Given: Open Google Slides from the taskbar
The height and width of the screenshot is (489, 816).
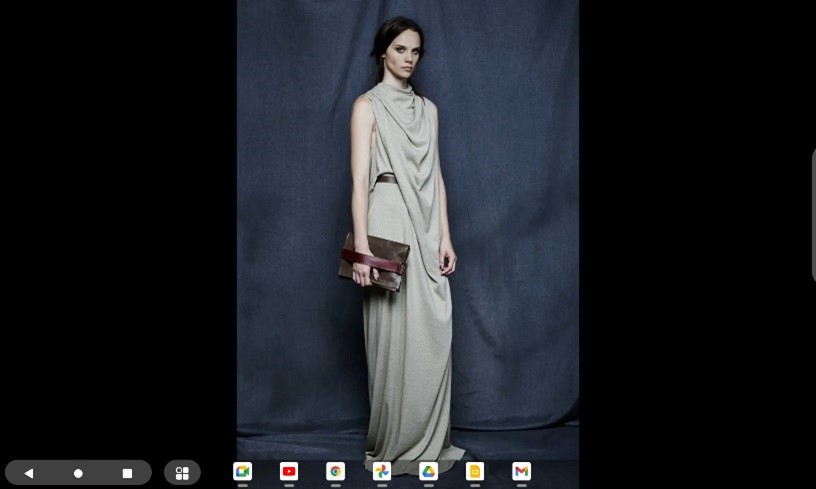Looking at the screenshot, I should [475, 471].
